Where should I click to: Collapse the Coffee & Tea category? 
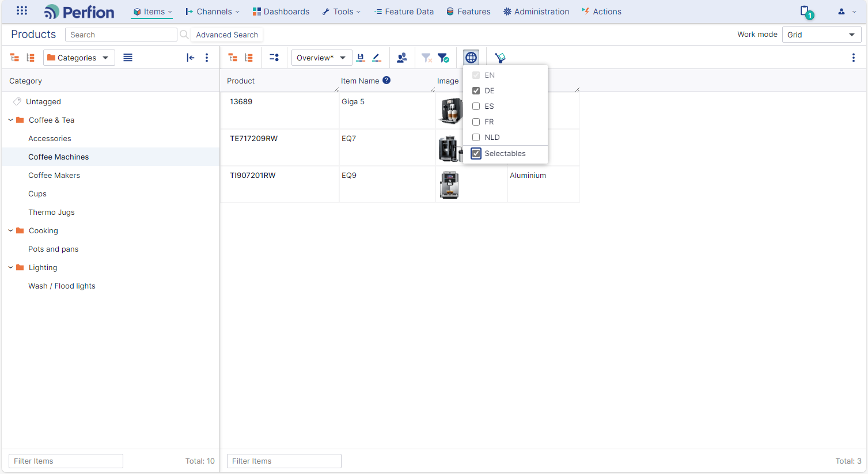(10, 120)
